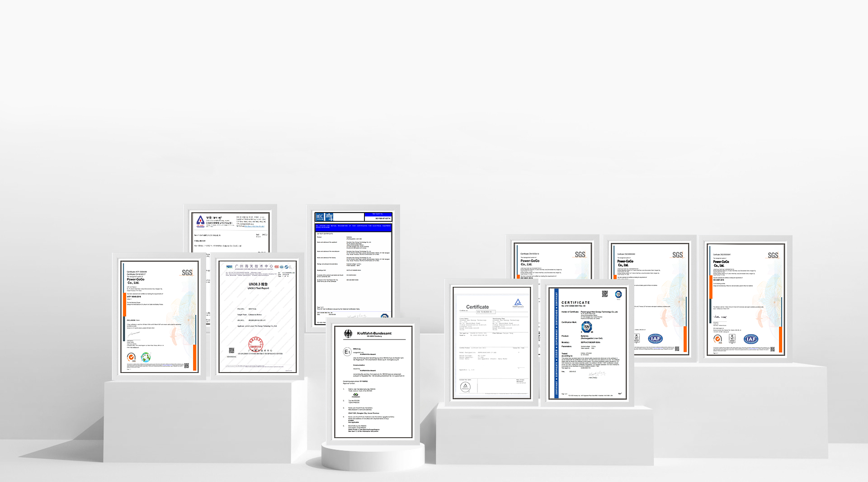This screenshot has height=482, width=868.
Task: Click the QR code on the rightmost SGS certificate
Action: click(773, 349)
